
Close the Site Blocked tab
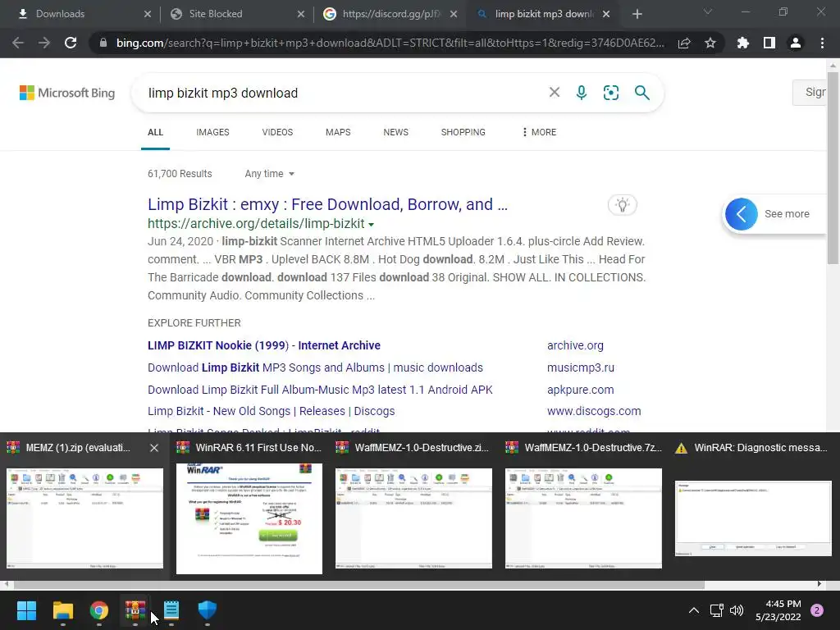pyautogui.click(x=301, y=14)
